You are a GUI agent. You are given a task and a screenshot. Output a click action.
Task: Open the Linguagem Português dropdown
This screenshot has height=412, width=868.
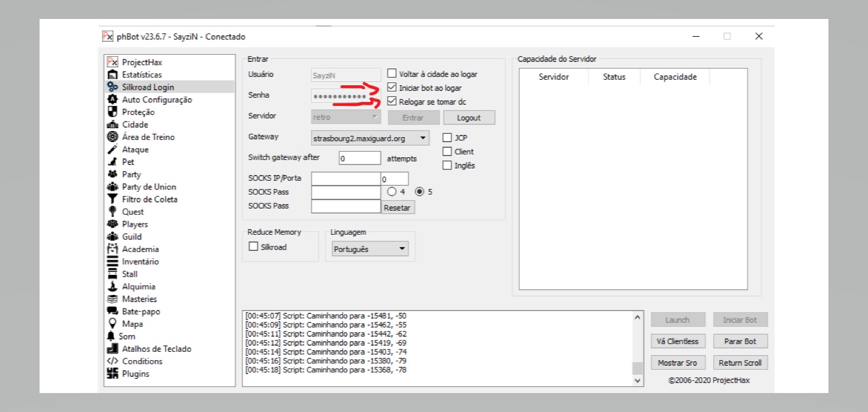pos(402,249)
